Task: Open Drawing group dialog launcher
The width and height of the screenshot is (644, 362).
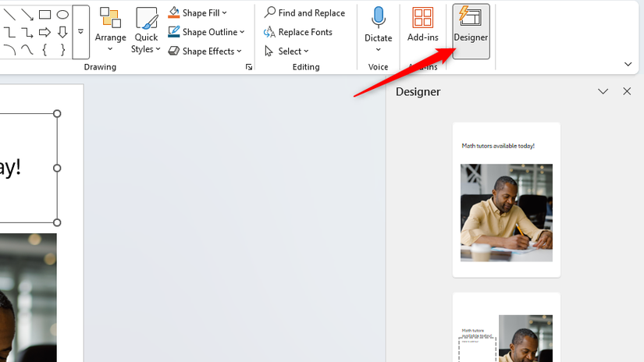Action: coord(249,67)
